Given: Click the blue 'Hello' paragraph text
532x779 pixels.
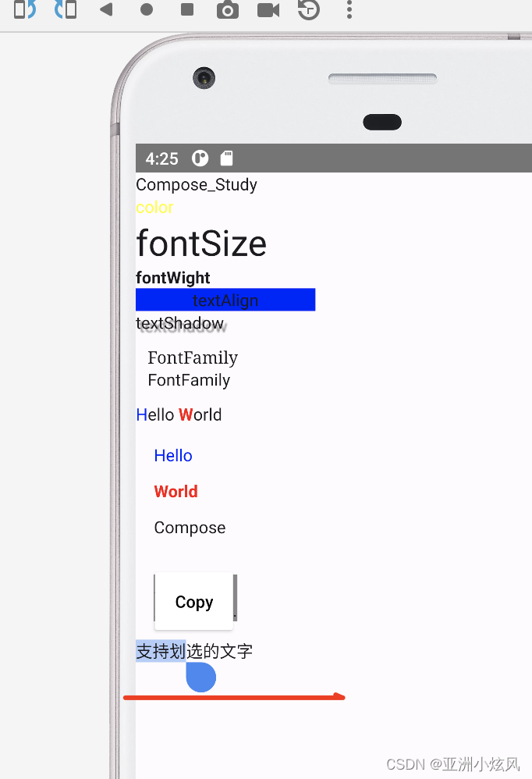Looking at the screenshot, I should (x=173, y=456).
